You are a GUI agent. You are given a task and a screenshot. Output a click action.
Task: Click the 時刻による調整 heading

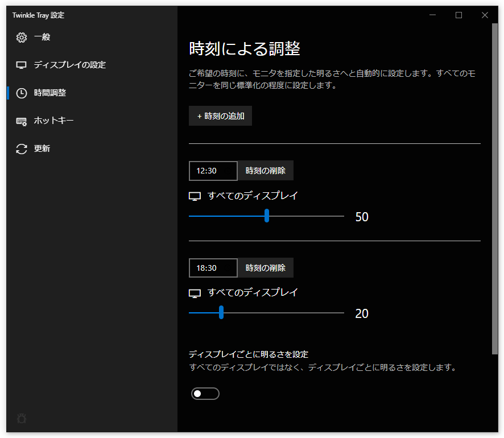(x=245, y=49)
